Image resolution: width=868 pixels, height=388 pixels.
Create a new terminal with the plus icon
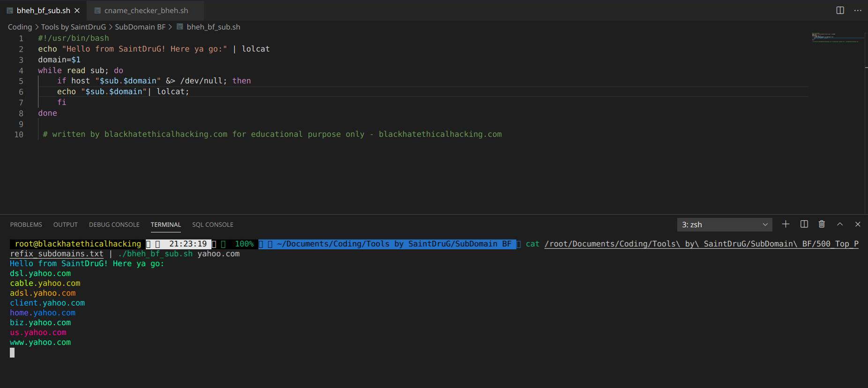click(x=786, y=224)
